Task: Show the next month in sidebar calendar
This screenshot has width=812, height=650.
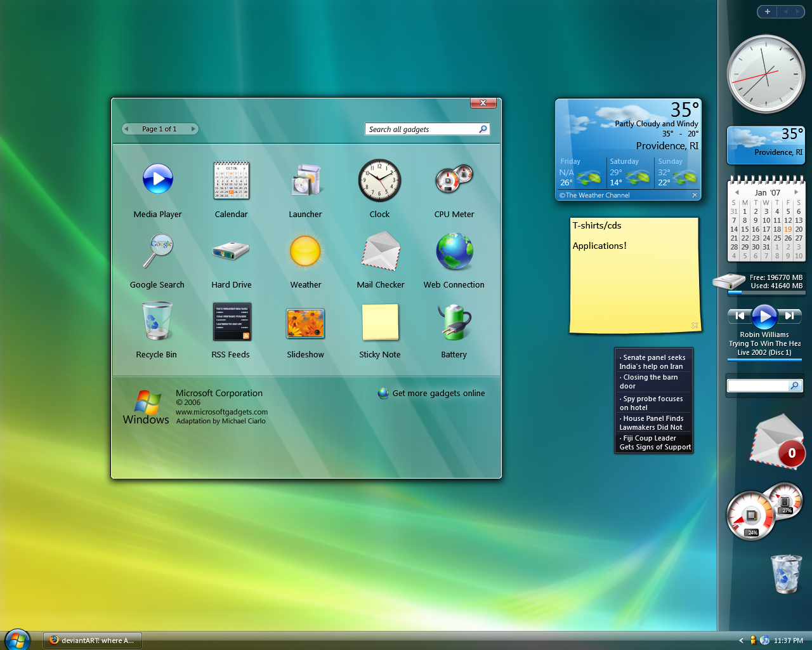Action: [x=796, y=192]
